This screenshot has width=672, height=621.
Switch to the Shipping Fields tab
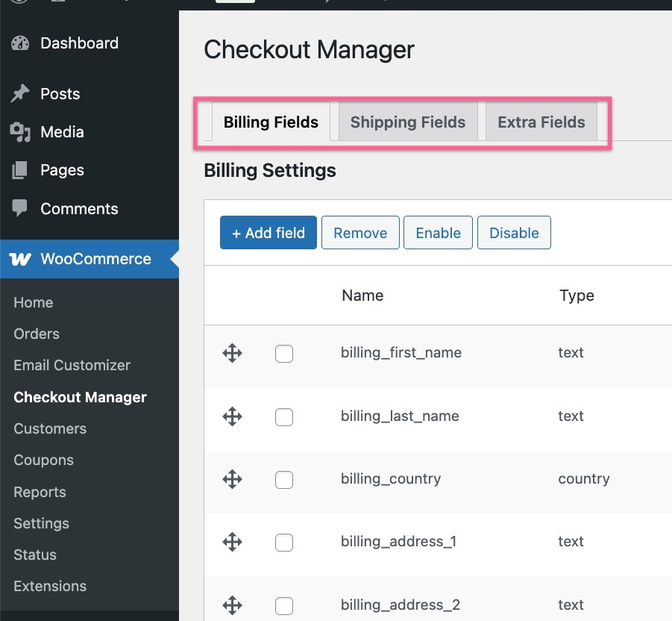407,122
